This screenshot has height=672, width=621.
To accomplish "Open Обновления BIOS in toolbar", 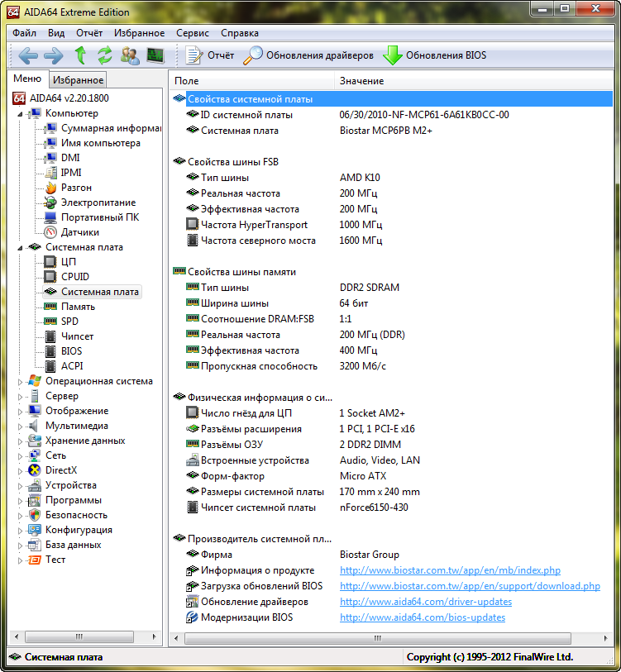I will 434,55.
